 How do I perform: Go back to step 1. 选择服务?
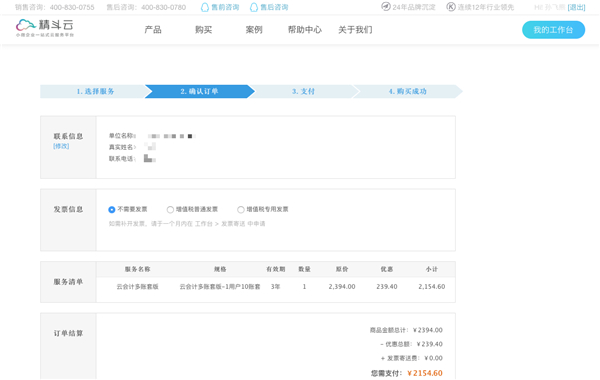coord(95,91)
